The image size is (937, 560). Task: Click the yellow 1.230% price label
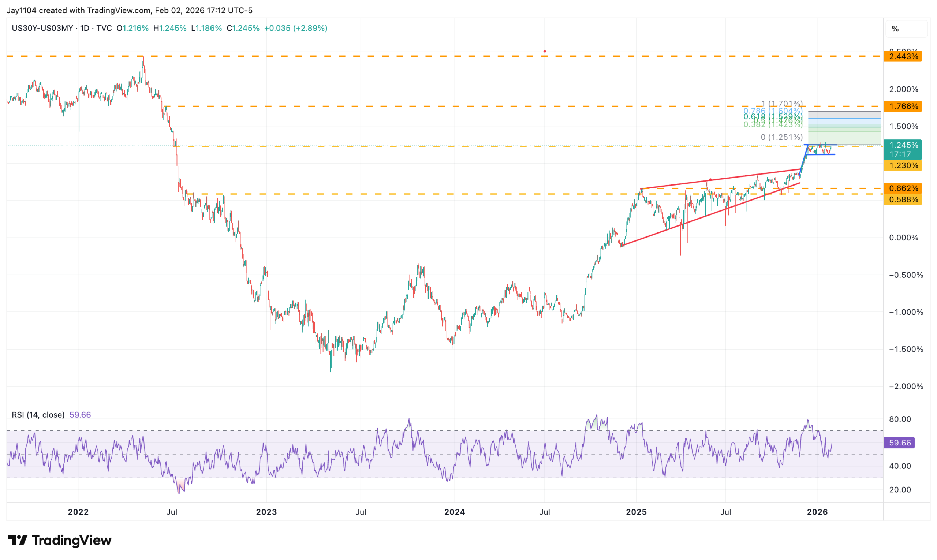point(903,165)
